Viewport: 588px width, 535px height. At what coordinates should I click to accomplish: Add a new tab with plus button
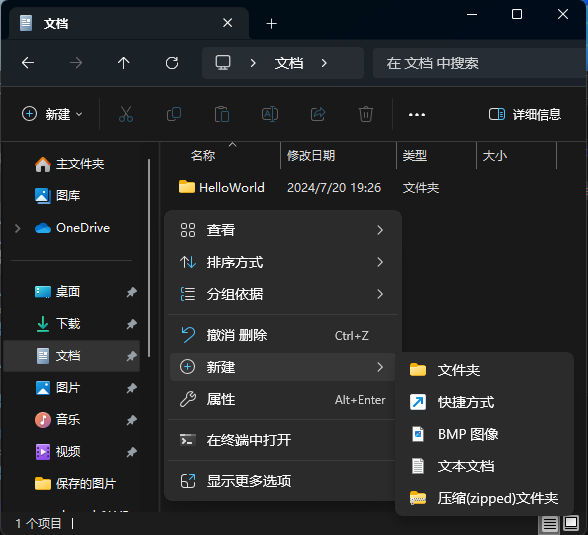coord(272,24)
